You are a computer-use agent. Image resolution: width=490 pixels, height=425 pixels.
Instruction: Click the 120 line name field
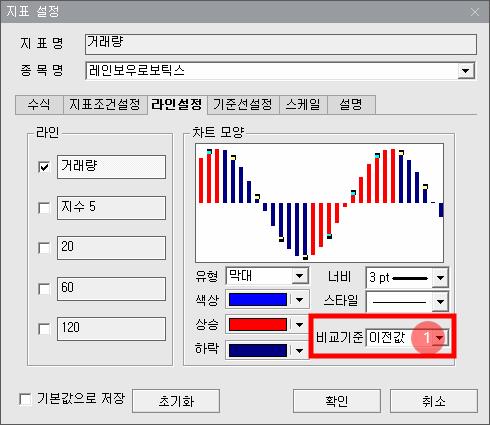111,329
